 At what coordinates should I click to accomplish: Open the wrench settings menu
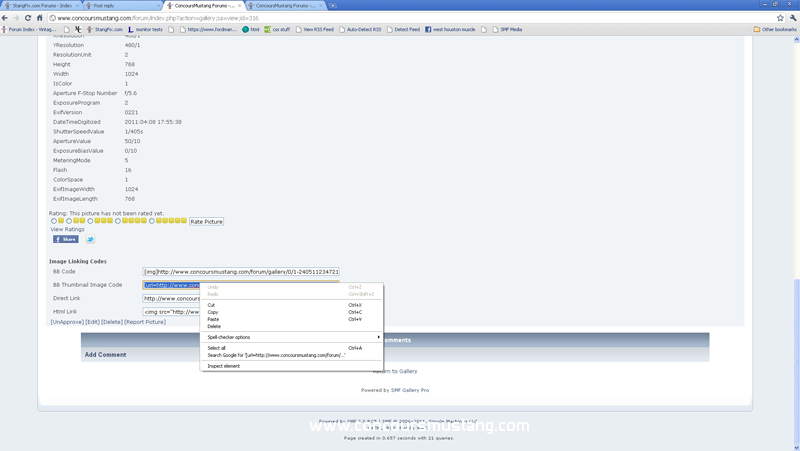(x=793, y=18)
